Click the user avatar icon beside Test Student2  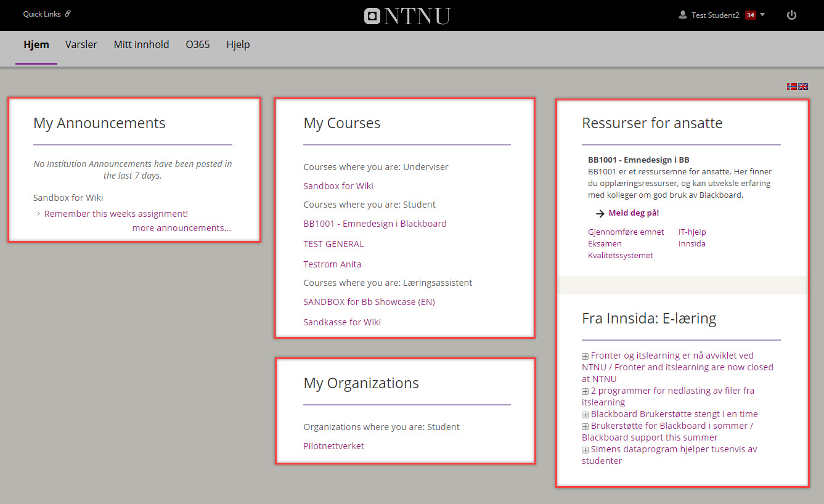click(682, 15)
